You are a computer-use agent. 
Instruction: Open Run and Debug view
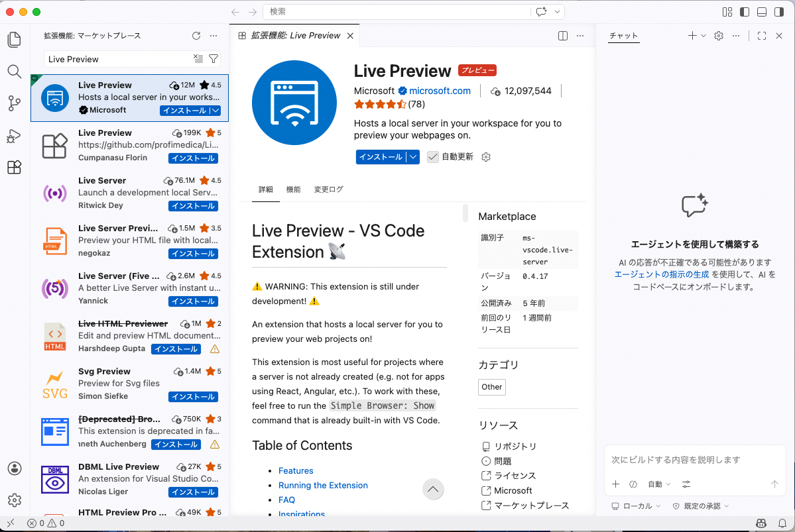tap(15, 136)
